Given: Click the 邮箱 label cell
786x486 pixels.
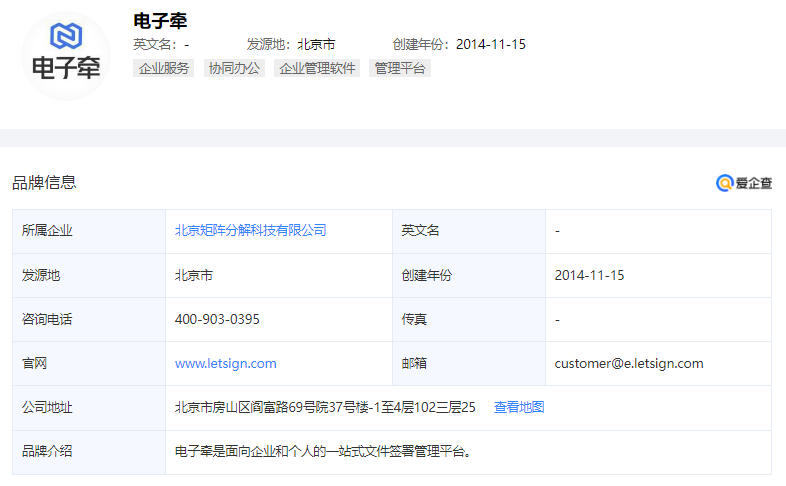Looking at the screenshot, I should [469, 363].
